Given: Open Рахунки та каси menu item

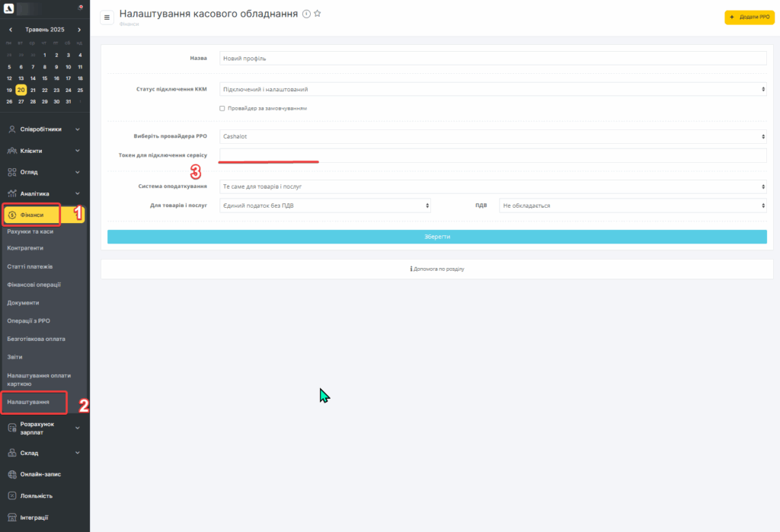Looking at the screenshot, I should [30, 231].
